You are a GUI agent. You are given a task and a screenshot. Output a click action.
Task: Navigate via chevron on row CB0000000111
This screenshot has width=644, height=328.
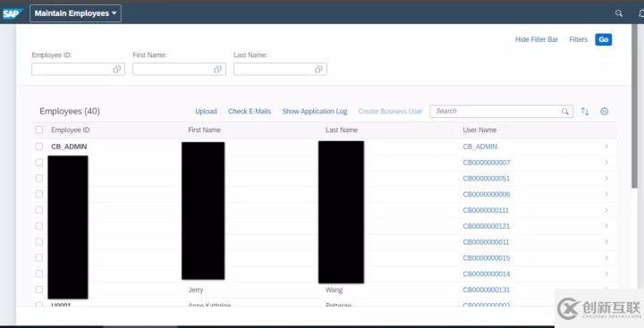click(606, 210)
